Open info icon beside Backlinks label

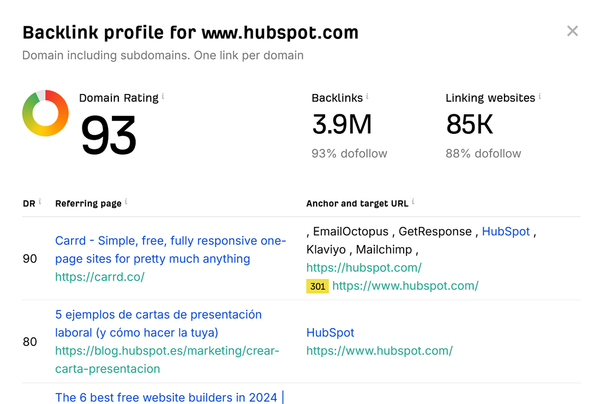click(367, 96)
